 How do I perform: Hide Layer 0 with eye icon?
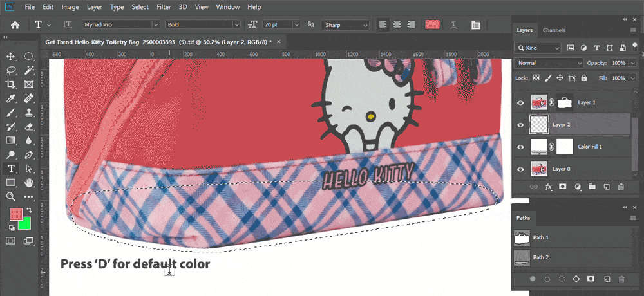point(521,169)
